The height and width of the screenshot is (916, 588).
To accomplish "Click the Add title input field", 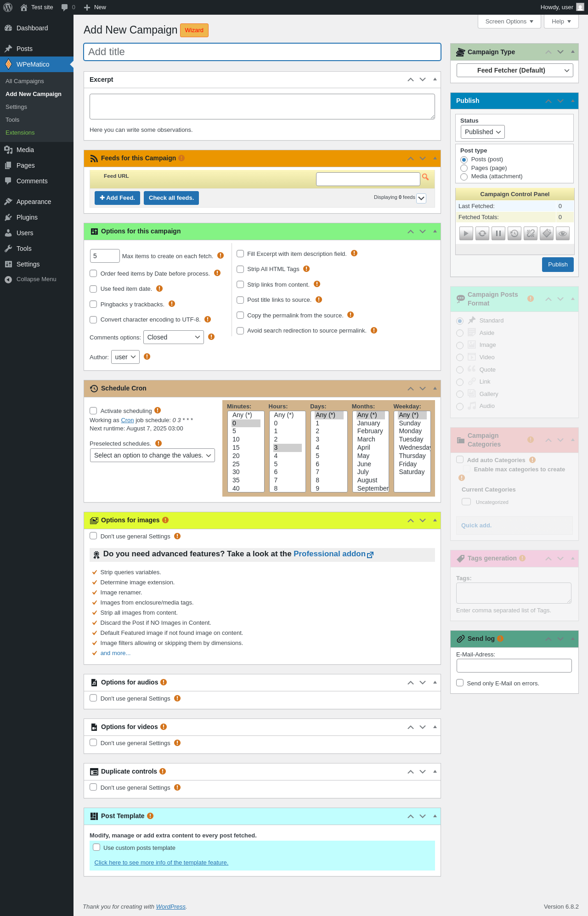I will pos(262,52).
